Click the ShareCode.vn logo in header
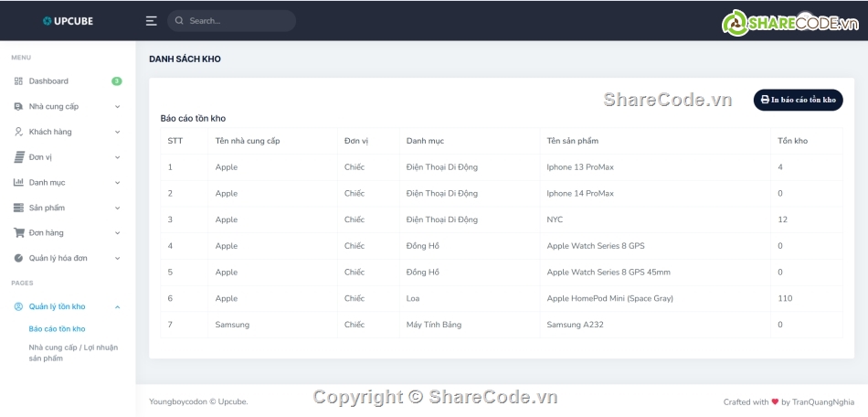This screenshot has height=417, width=868. point(790,23)
